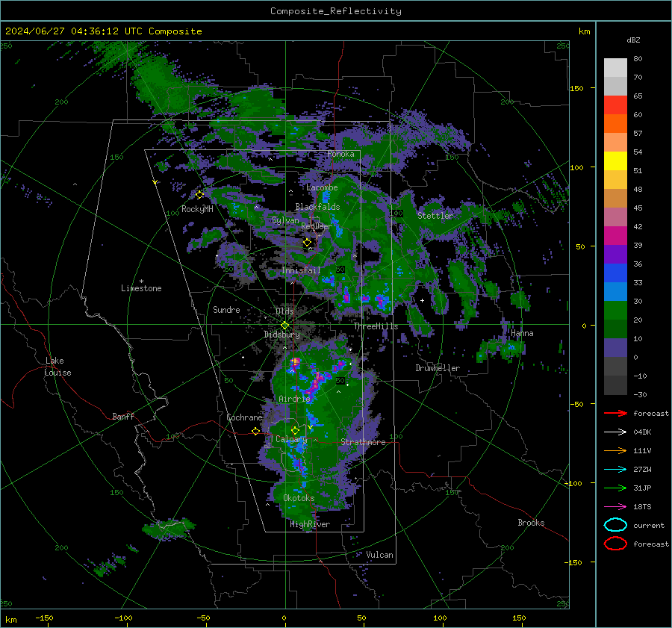Click the 18TS legend label

coord(642,507)
